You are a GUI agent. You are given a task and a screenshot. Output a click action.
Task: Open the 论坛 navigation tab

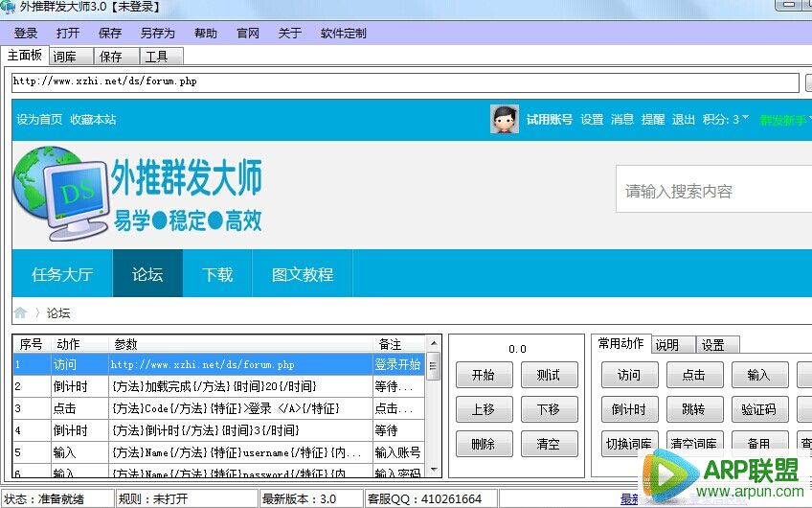(147, 274)
